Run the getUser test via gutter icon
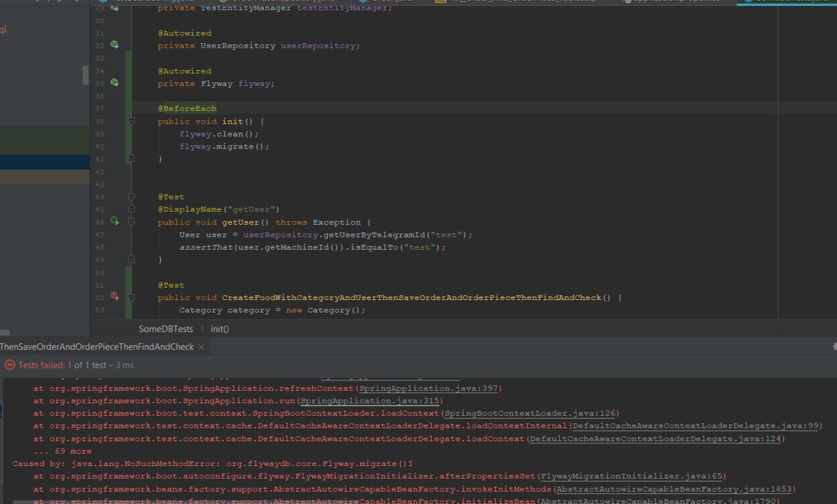 click(114, 222)
